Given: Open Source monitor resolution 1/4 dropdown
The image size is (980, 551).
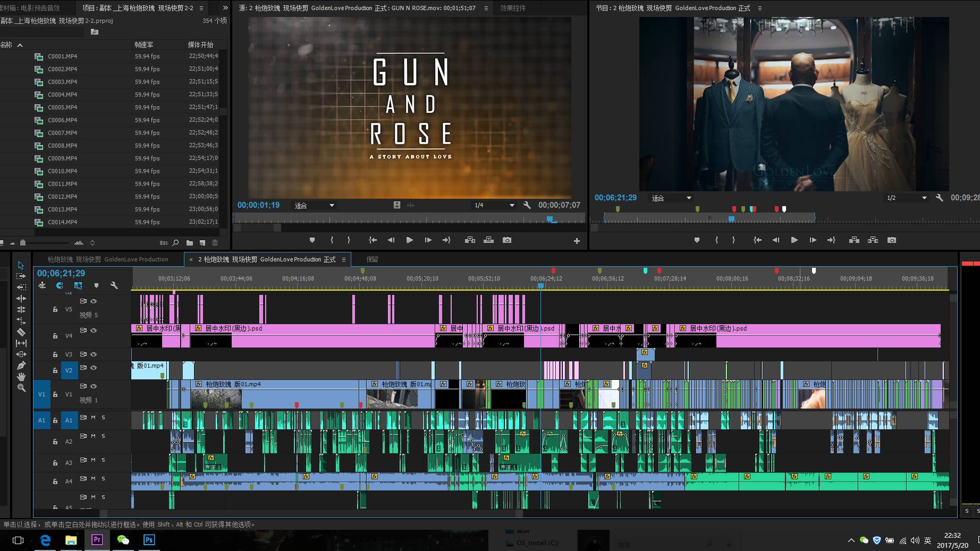Looking at the screenshot, I should [494, 205].
